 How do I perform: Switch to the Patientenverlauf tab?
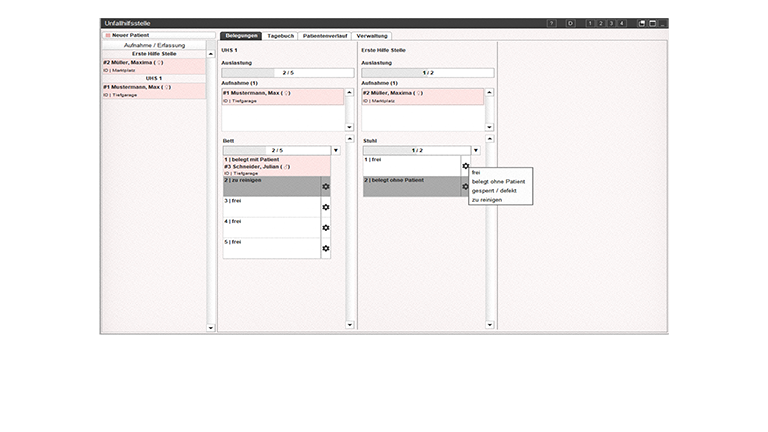coord(325,35)
